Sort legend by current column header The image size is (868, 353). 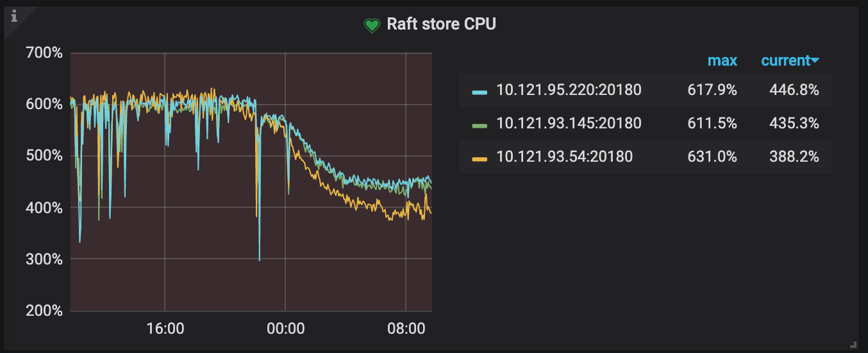click(x=786, y=61)
